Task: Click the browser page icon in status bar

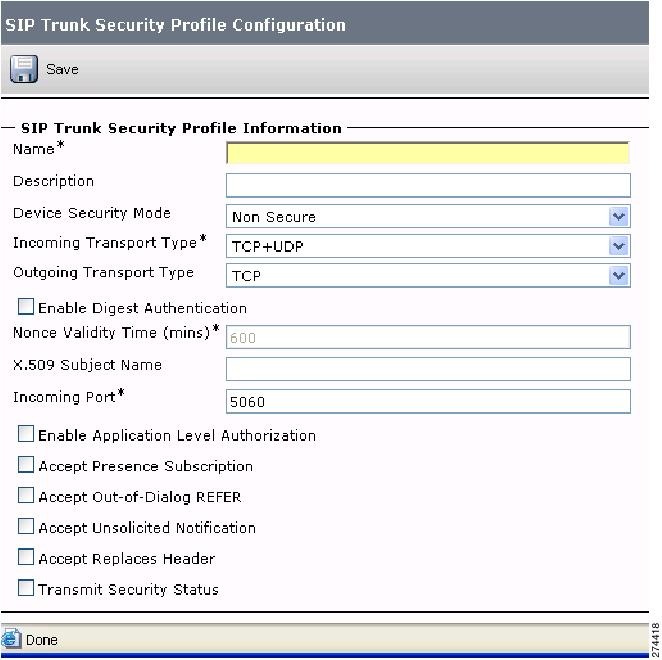Action: [x=11, y=639]
